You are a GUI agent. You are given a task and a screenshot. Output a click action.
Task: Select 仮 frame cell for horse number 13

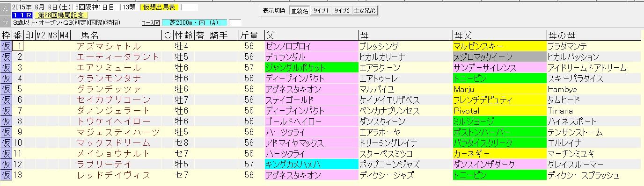6,175
